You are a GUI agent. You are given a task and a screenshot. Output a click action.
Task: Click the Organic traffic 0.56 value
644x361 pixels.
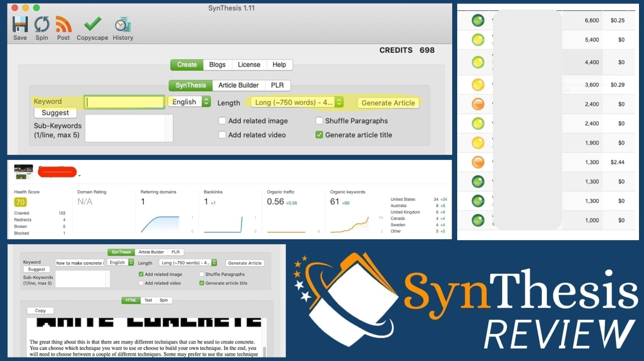[275, 202]
